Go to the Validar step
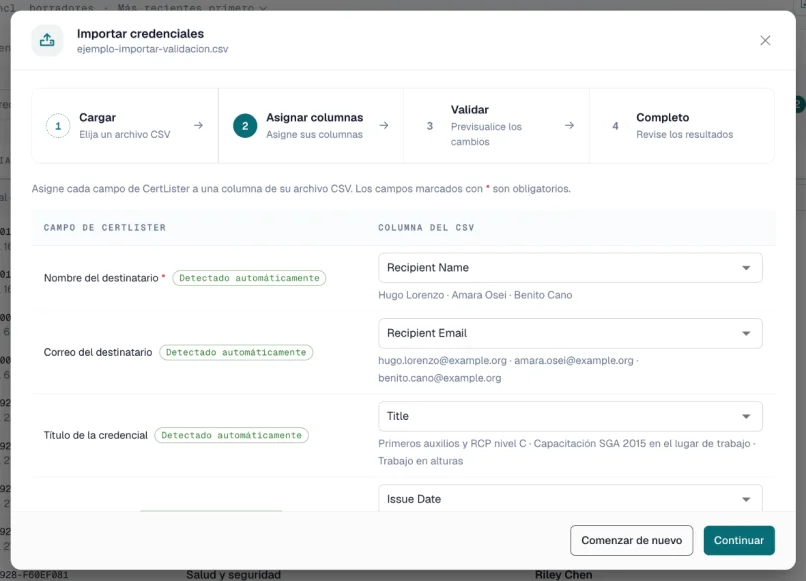 pos(497,126)
